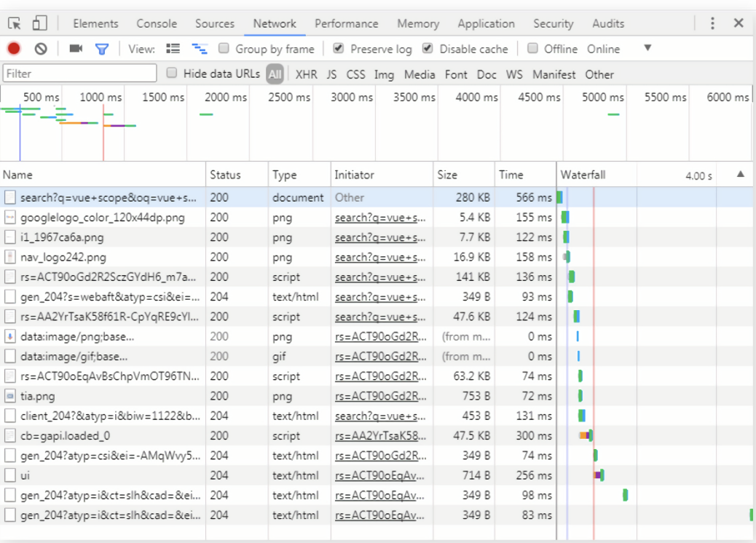Viewport: 756px width, 543px height.
Task: Filter requests by Img
Action: (x=385, y=75)
